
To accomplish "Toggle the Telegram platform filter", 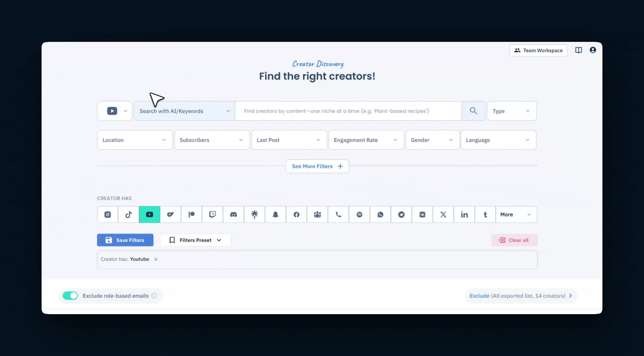I will 401,215.
